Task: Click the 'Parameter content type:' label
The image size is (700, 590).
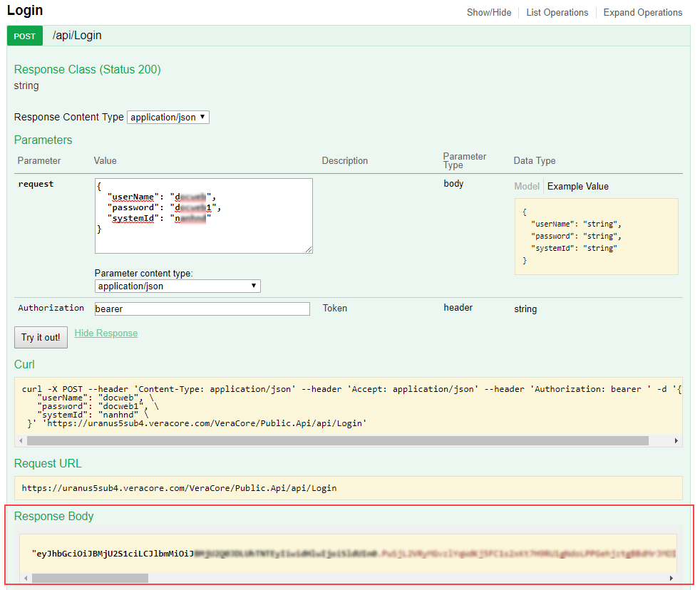Action: click(x=144, y=273)
